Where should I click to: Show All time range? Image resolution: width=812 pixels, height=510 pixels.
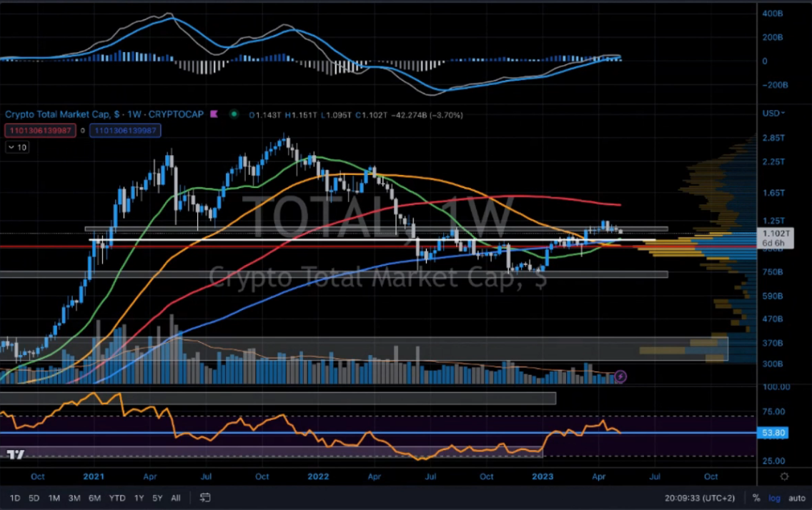(x=176, y=498)
